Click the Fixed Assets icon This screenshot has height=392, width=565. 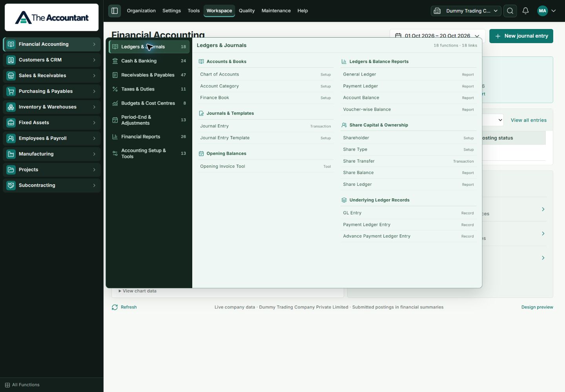(x=11, y=123)
